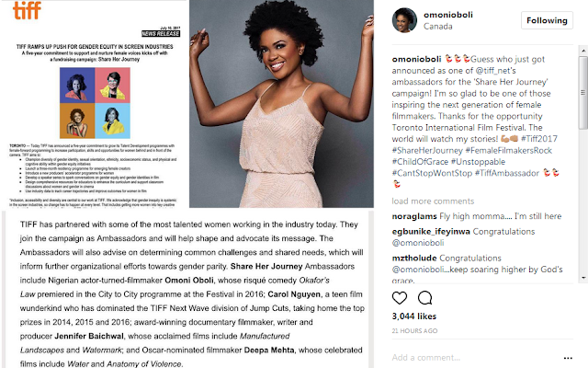The width and height of the screenshot is (588, 368).
Task: Click the Add a comment field
Action: pos(474,358)
